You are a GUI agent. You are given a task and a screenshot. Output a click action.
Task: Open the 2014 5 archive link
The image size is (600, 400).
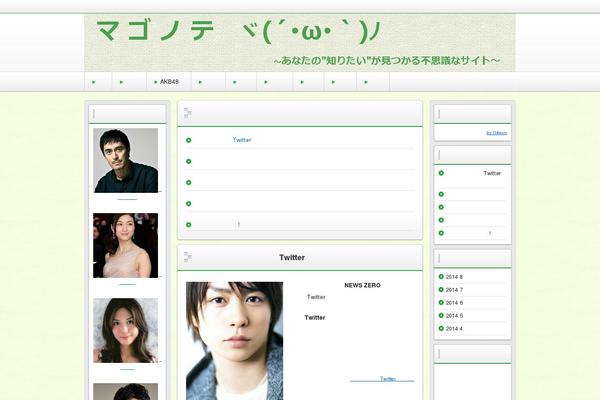tap(454, 316)
